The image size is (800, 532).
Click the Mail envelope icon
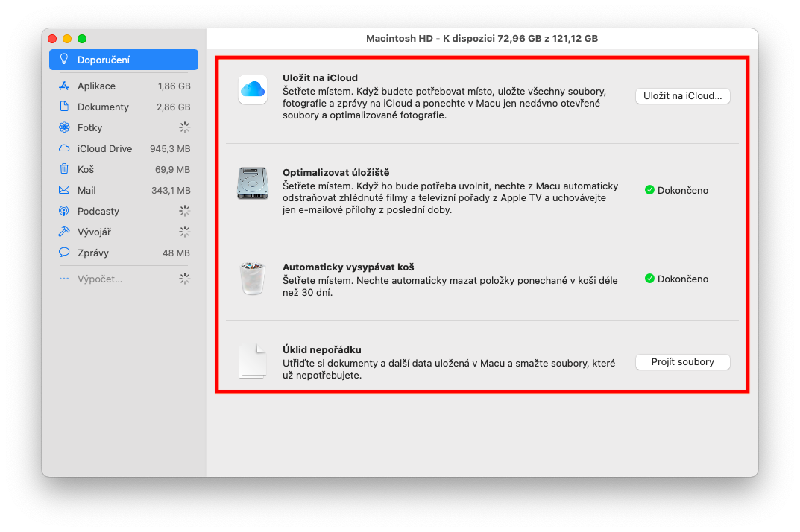64,190
